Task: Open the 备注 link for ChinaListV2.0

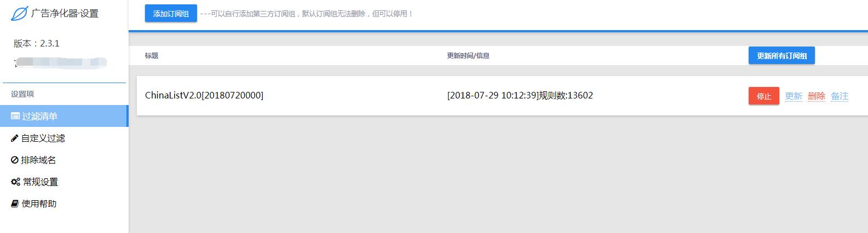Action: point(840,96)
